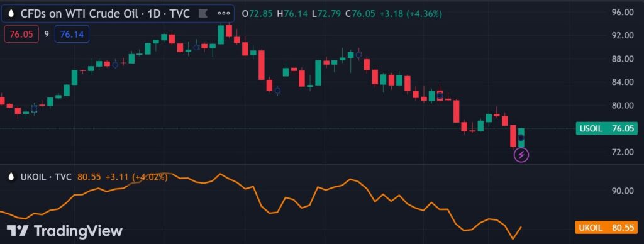644x244 pixels.
Task: Click the CFDs on WTI Crude Oil symbol title
Action: click(105, 14)
